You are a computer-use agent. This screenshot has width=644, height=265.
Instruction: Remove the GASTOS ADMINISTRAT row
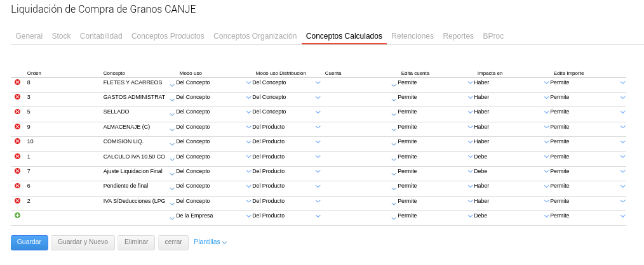click(x=17, y=97)
